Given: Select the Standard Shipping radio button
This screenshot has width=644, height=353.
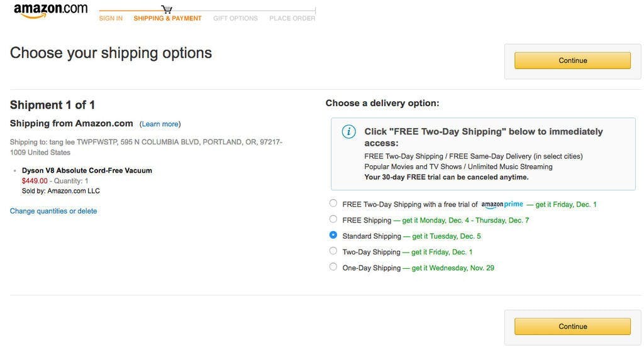Looking at the screenshot, I should pyautogui.click(x=333, y=235).
